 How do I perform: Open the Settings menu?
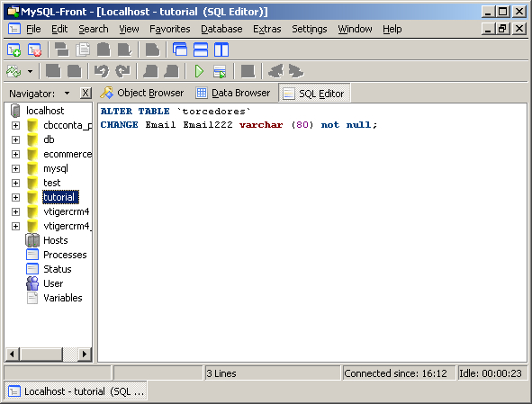click(310, 29)
